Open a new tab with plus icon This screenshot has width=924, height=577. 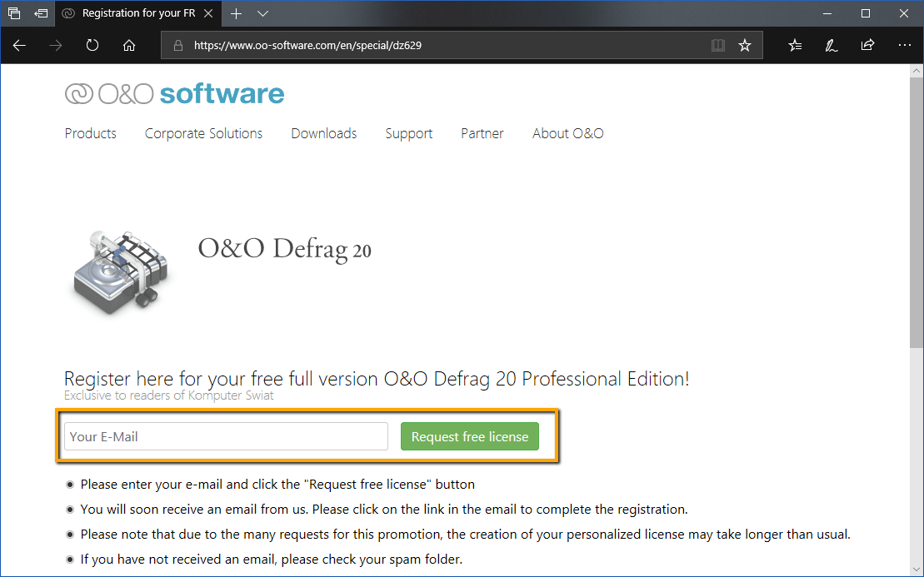[x=237, y=13]
